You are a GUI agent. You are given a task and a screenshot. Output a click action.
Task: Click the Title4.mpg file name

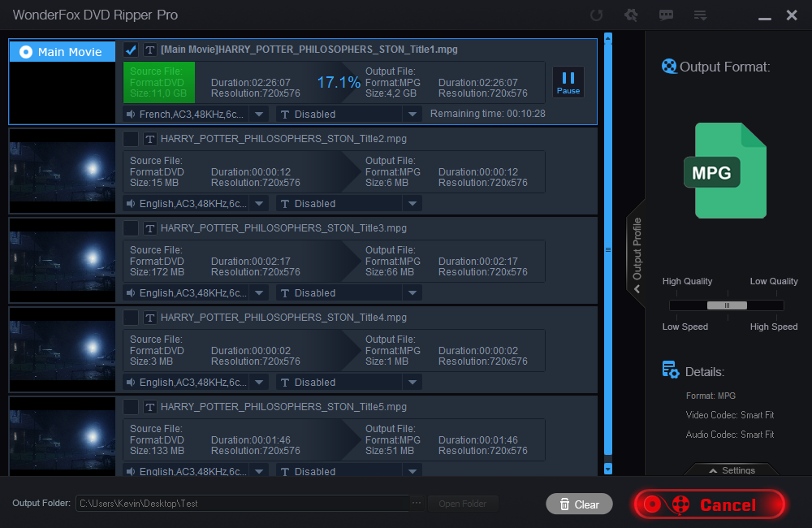[x=283, y=318]
